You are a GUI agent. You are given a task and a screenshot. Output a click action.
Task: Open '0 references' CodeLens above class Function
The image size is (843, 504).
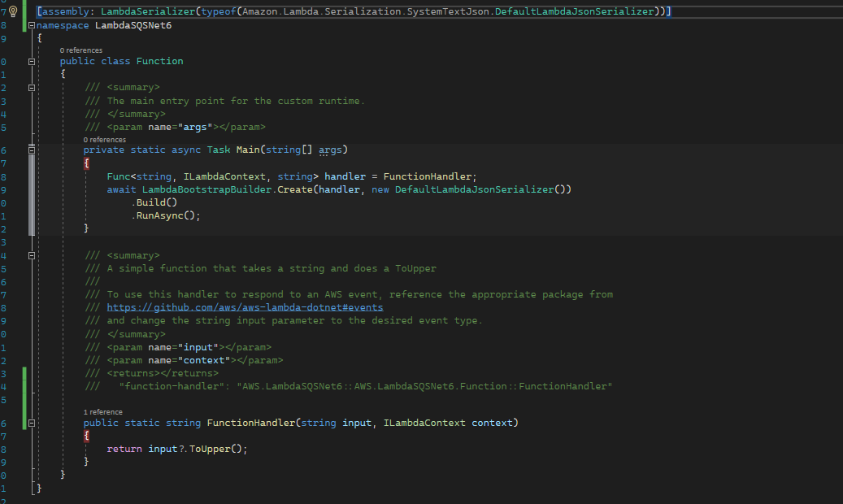coord(81,50)
